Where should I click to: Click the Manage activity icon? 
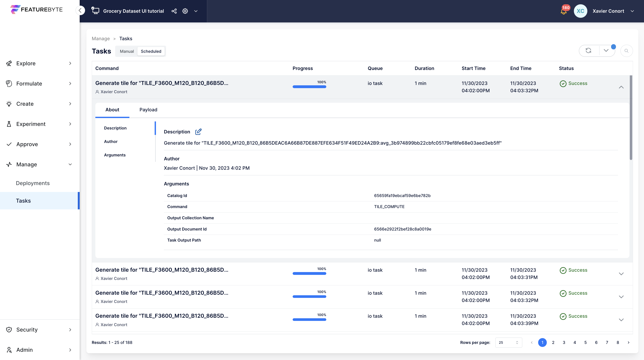9,164
